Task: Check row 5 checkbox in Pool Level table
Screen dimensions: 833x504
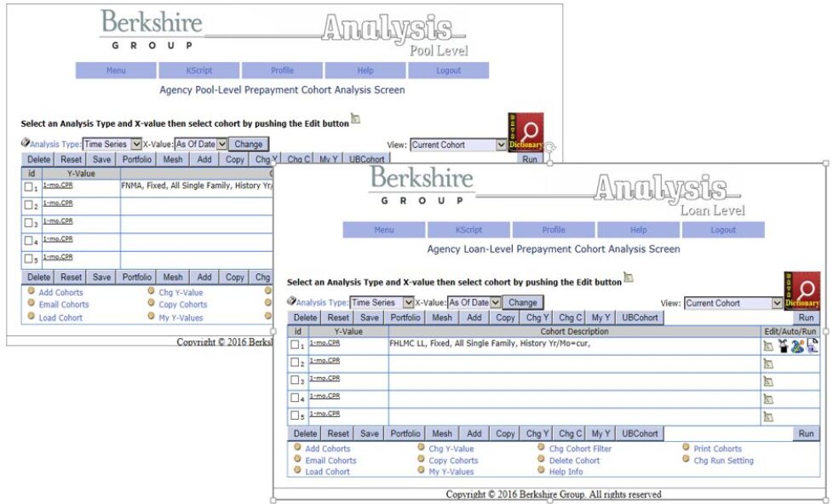Action: (29, 259)
